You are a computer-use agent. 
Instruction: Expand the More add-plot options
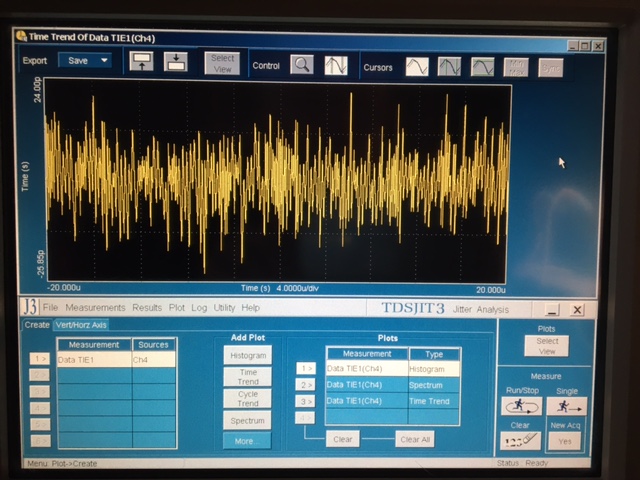(x=246, y=440)
